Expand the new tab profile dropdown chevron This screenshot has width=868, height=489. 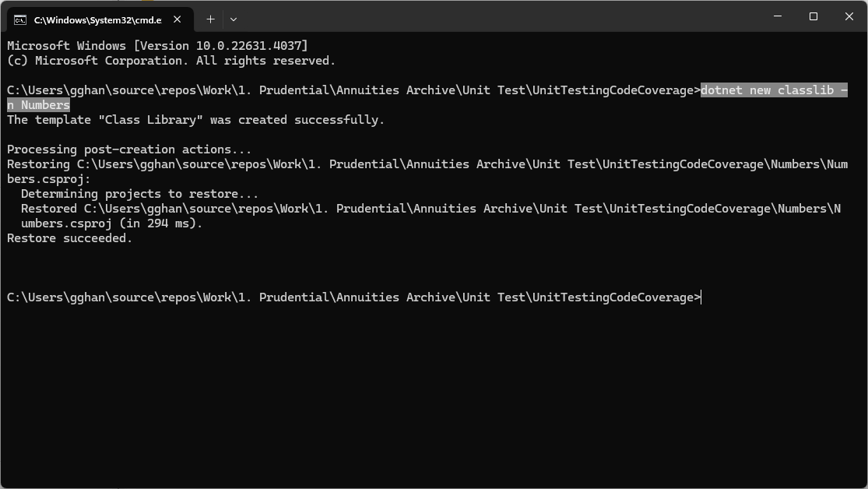tap(234, 19)
